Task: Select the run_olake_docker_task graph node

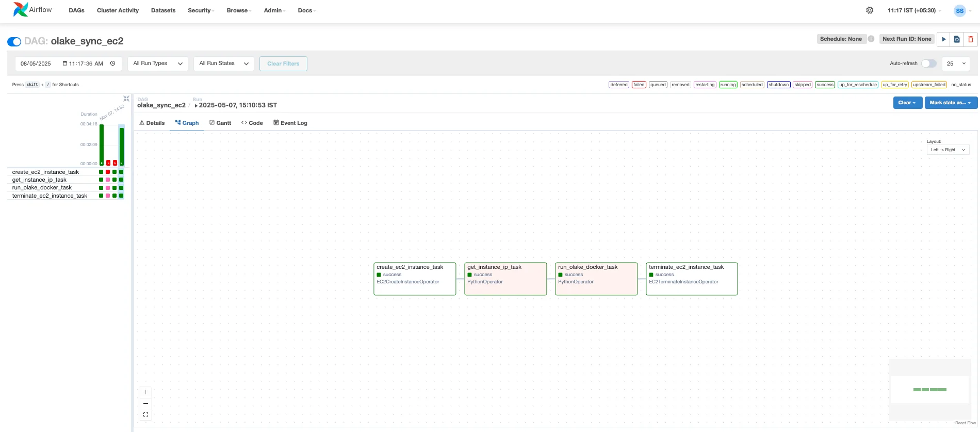Action: pos(596,279)
